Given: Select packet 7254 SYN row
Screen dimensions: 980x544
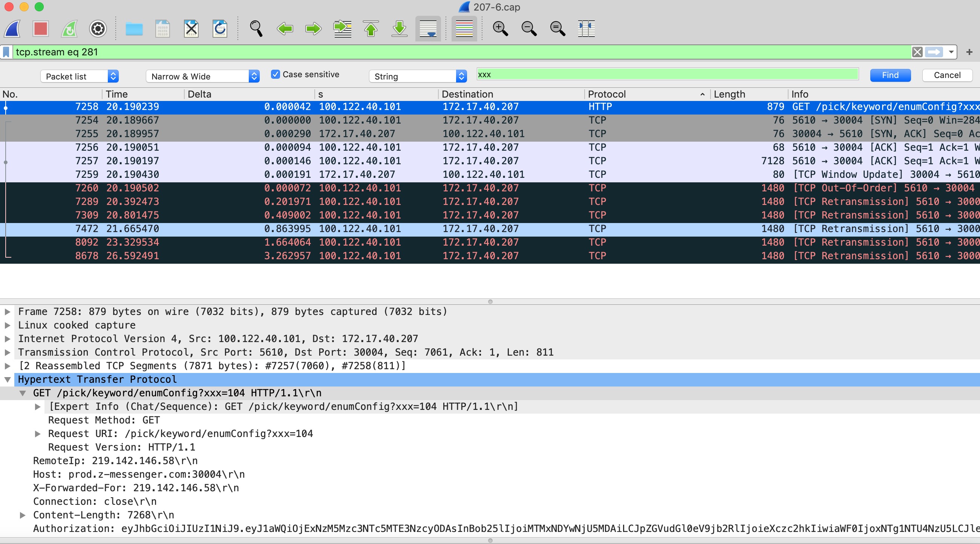Looking at the screenshot, I should pyautogui.click(x=490, y=121).
